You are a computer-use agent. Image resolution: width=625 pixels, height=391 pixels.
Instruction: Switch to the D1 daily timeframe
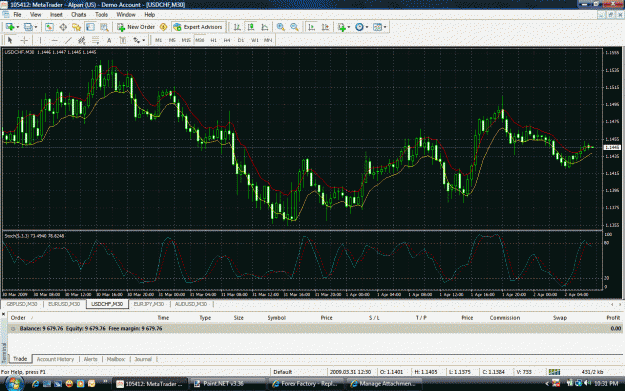click(x=240, y=40)
